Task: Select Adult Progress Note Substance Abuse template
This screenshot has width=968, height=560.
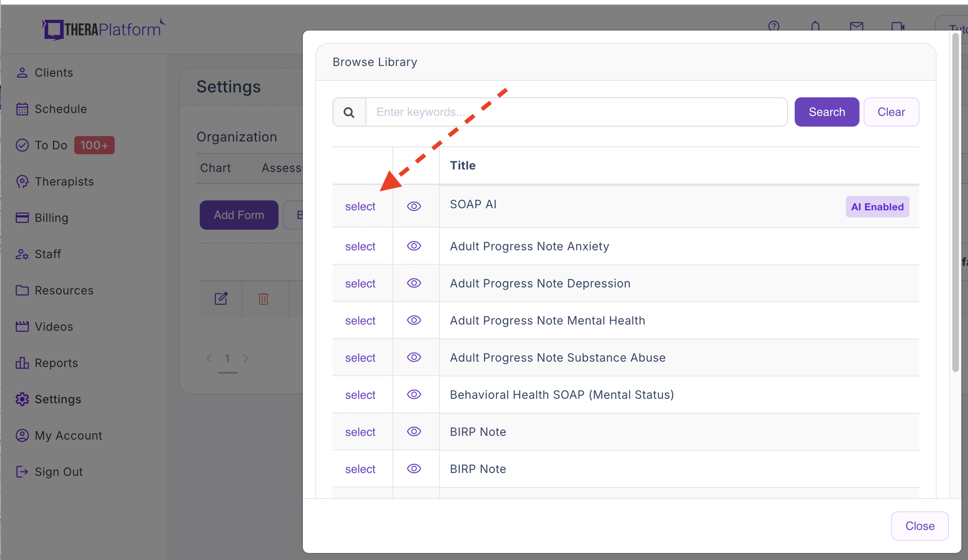Action: click(x=360, y=358)
